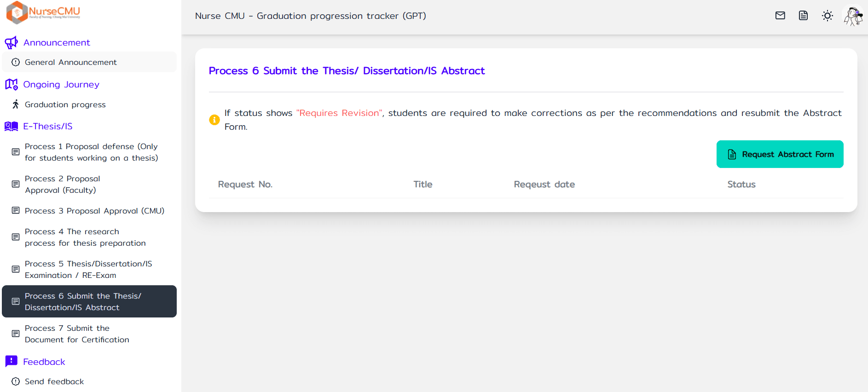Open the user profile avatar
The height and width of the screenshot is (392, 868).
click(853, 16)
